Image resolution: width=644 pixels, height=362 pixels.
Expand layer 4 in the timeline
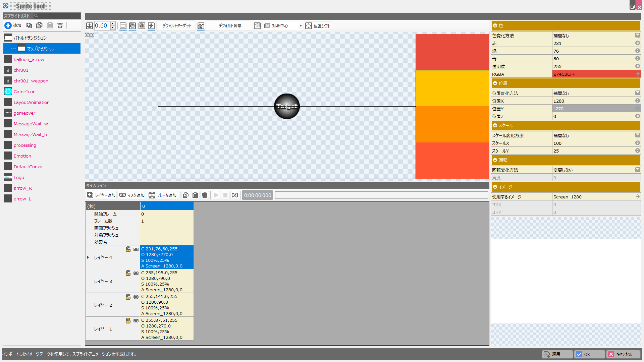(x=88, y=257)
